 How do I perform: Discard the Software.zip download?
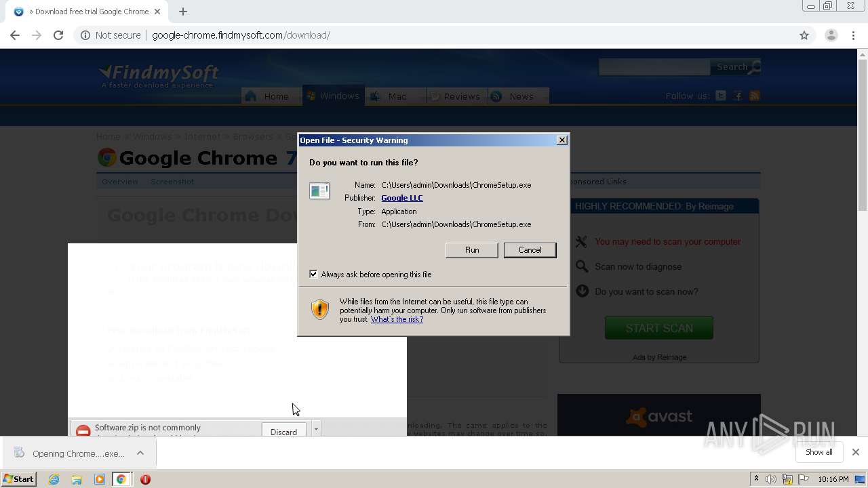283,431
